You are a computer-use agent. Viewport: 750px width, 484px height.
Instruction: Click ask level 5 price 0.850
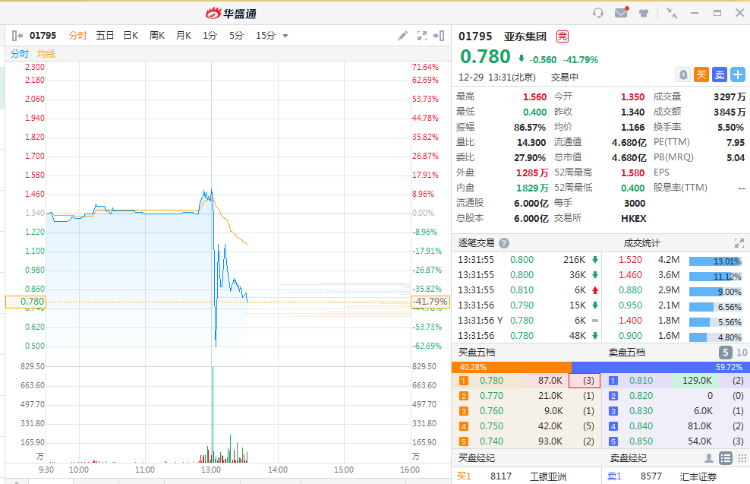(641, 441)
